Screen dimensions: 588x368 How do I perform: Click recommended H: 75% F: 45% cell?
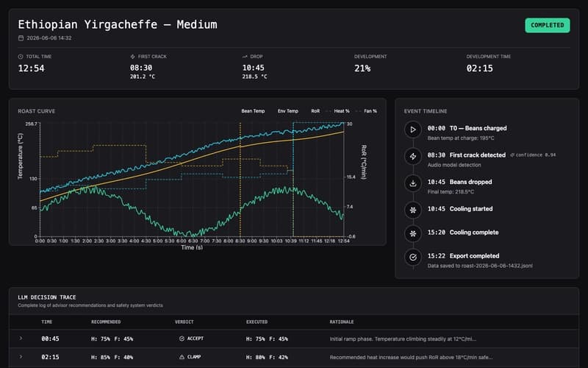coord(112,339)
